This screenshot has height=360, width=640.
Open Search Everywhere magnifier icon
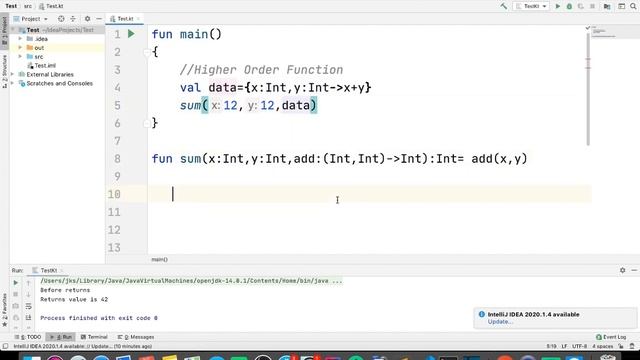(x=633, y=6)
